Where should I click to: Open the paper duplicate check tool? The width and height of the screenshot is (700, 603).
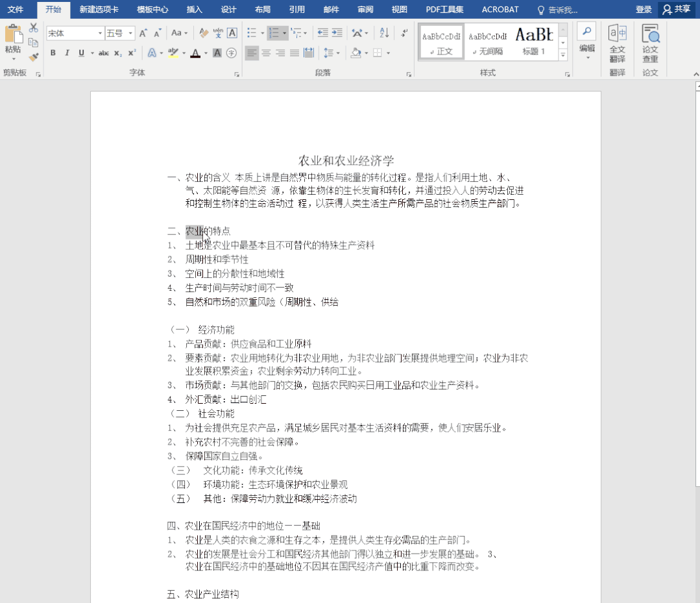click(x=650, y=43)
